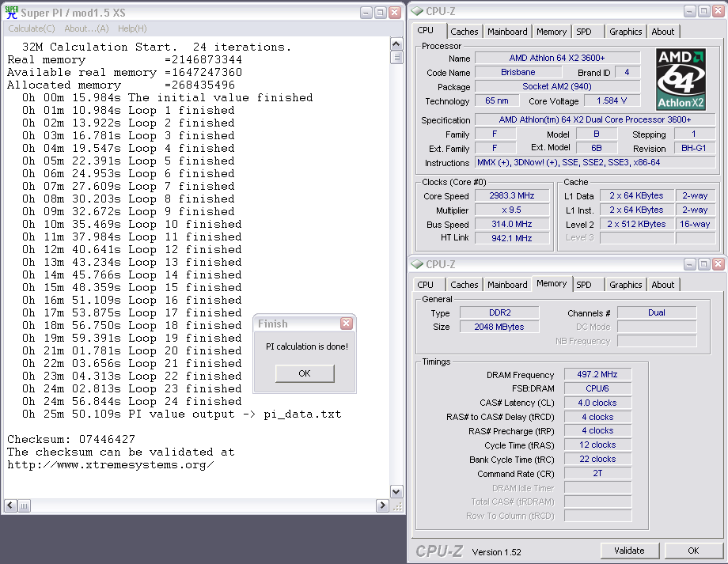This screenshot has height=564, width=728.
Task: Click the http://www.xtremesystems.org/ text
Action: click(111, 464)
